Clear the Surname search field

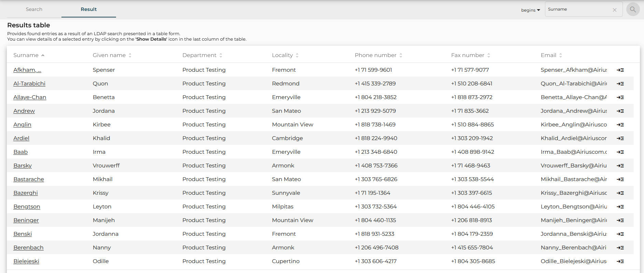click(x=614, y=10)
